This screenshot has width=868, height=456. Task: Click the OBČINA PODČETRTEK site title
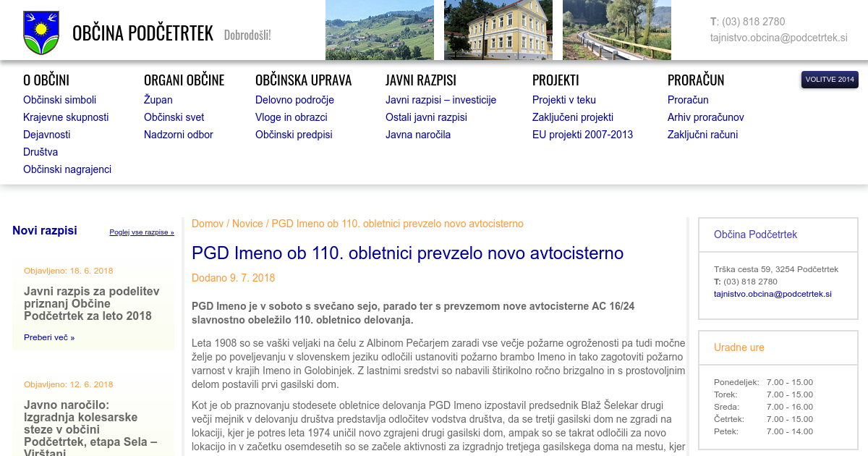click(x=142, y=33)
